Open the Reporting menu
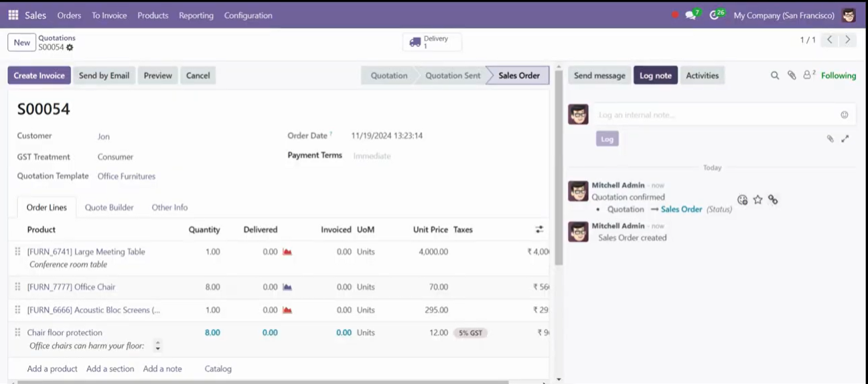The height and width of the screenshot is (384, 868). pos(196,15)
